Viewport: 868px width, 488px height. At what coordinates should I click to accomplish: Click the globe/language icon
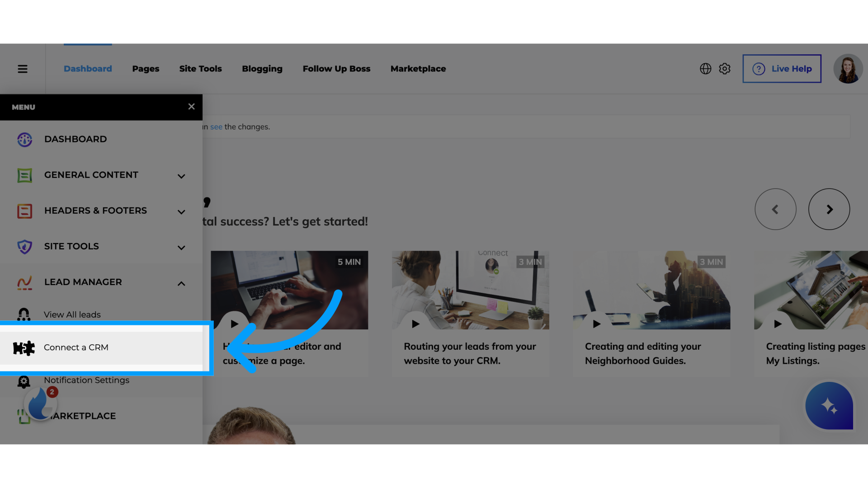pos(706,69)
